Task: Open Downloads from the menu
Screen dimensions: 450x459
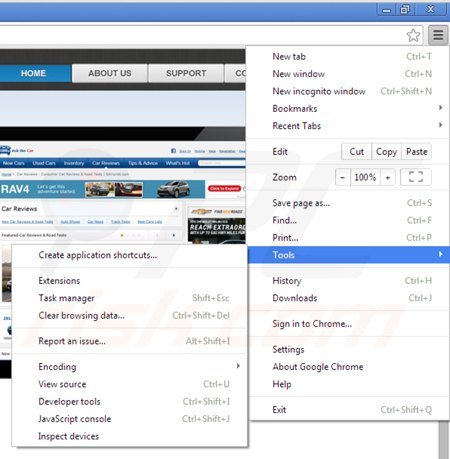Action: coord(348,298)
